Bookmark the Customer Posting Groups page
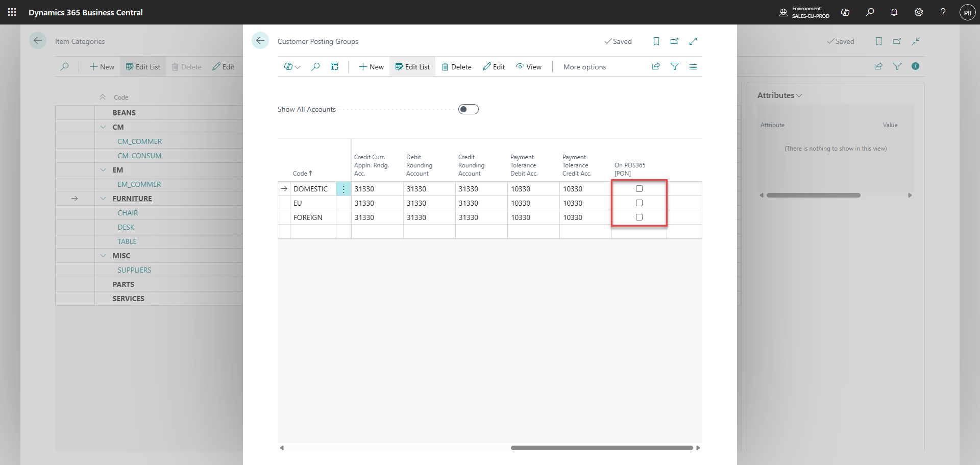 click(x=656, y=41)
